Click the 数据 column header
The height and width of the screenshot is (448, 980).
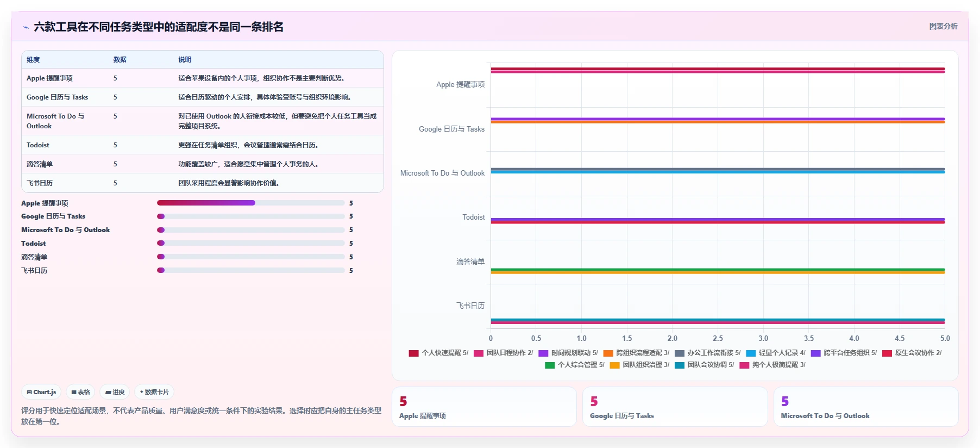coord(120,60)
